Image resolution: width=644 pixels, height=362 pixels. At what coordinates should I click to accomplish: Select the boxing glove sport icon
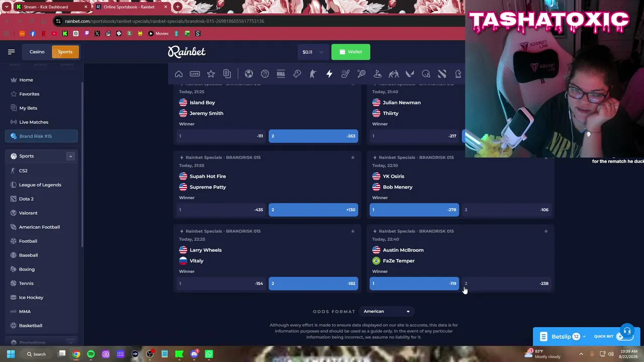(x=297, y=74)
